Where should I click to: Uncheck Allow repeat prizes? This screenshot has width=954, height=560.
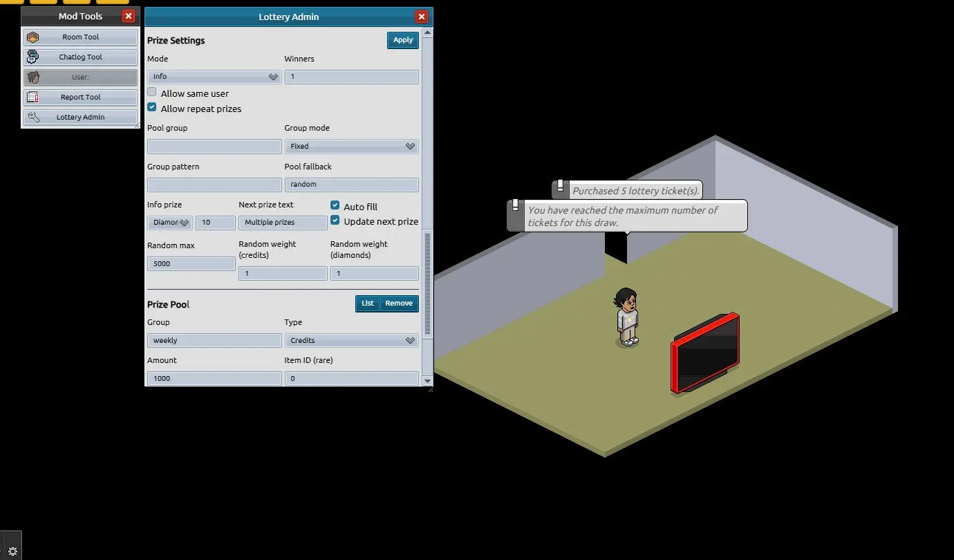152,108
